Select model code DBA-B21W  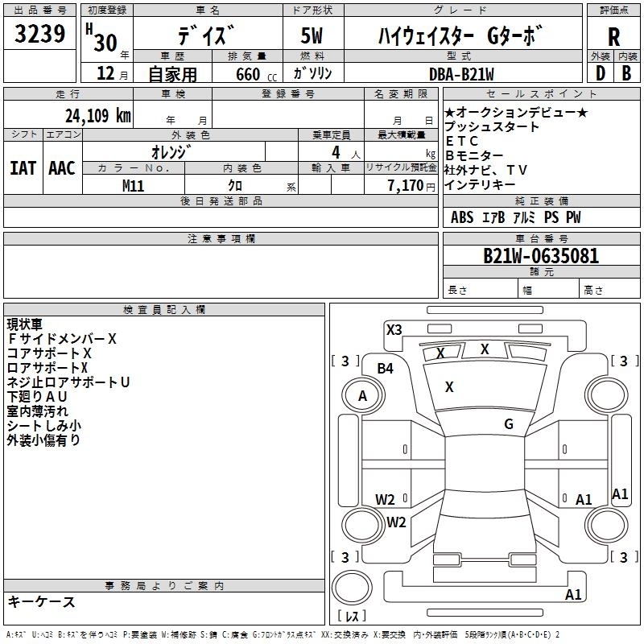pyautogui.click(x=461, y=74)
